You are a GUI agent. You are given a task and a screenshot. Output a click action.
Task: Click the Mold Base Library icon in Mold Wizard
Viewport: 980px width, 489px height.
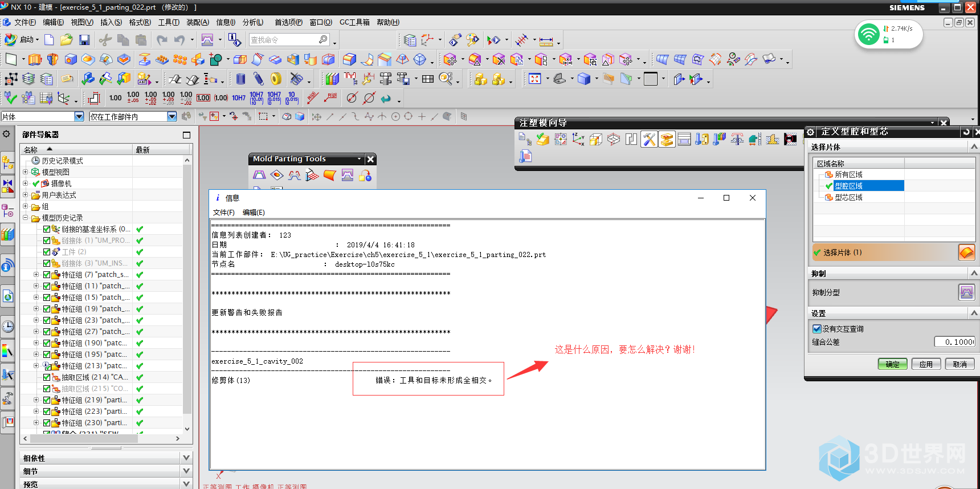pyautogui.click(x=684, y=139)
